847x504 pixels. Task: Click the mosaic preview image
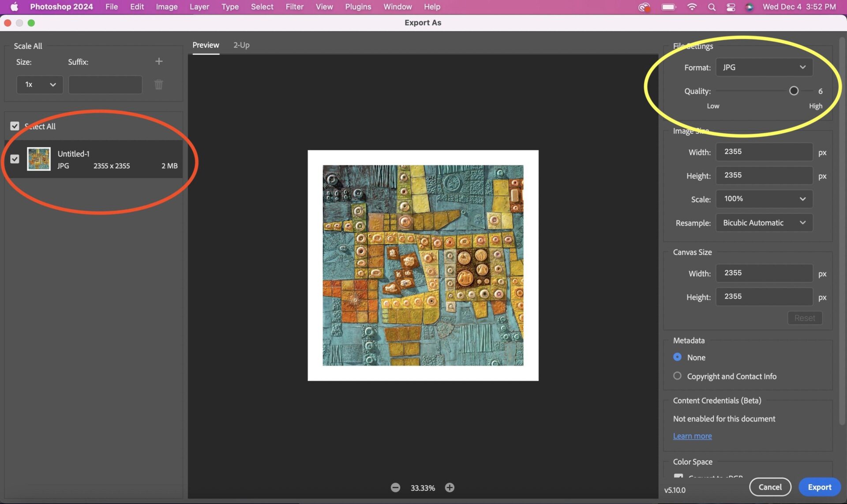click(x=423, y=265)
